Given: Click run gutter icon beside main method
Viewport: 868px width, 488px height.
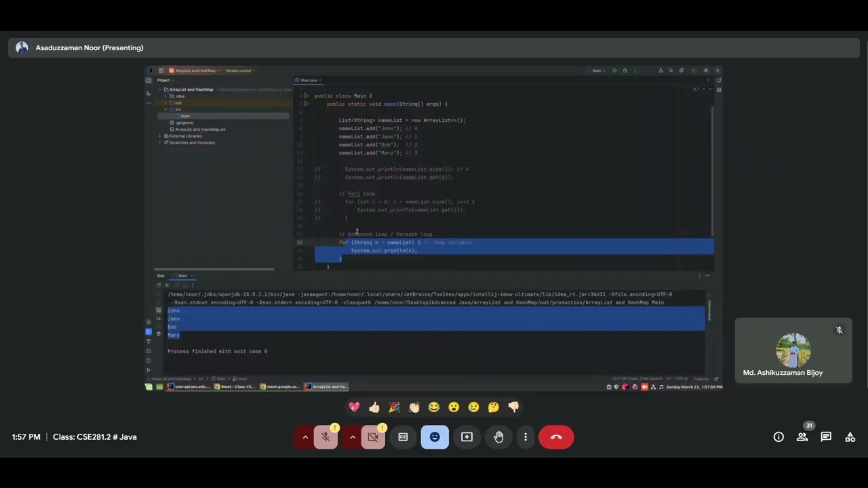Looking at the screenshot, I should (306, 104).
